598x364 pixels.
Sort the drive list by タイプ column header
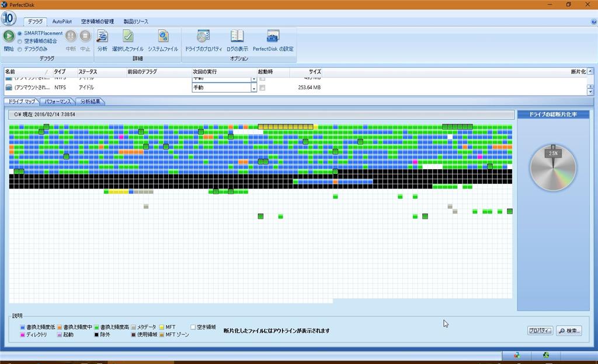[64, 72]
